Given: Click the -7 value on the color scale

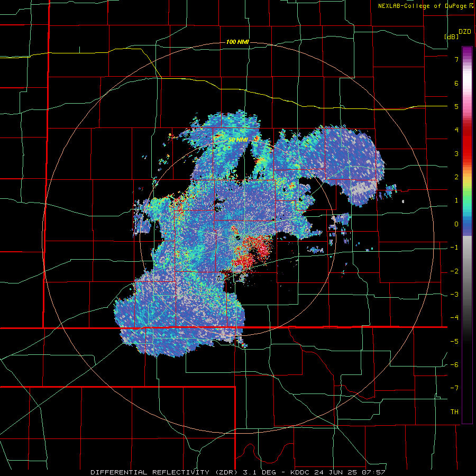Looking at the screenshot, I should pyautogui.click(x=454, y=388).
